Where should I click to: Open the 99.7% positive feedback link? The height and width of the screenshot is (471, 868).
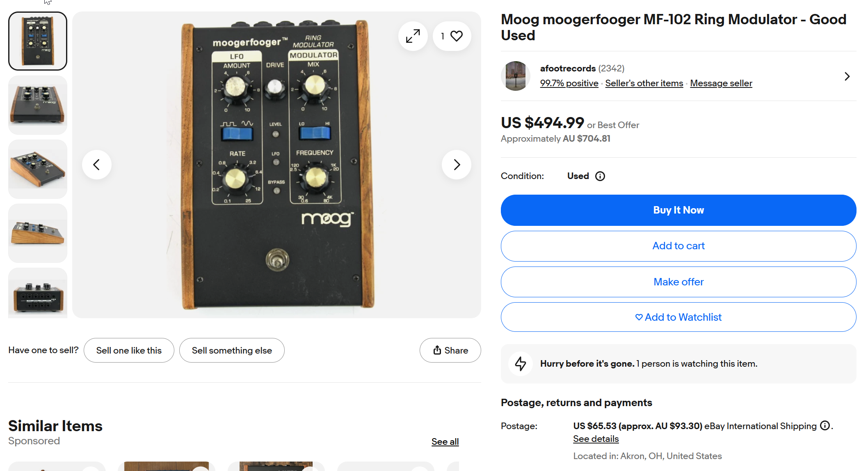click(569, 83)
